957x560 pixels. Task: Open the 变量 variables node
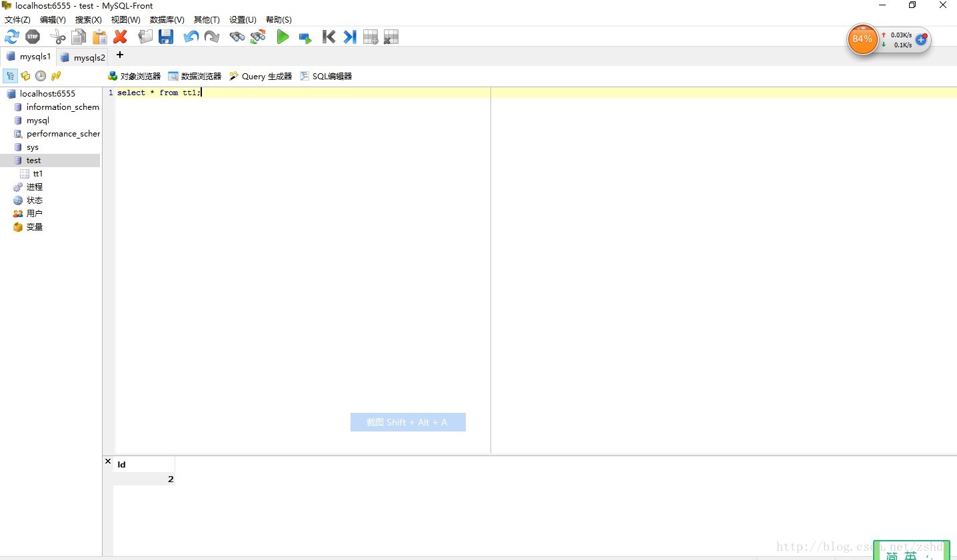pyautogui.click(x=35, y=227)
